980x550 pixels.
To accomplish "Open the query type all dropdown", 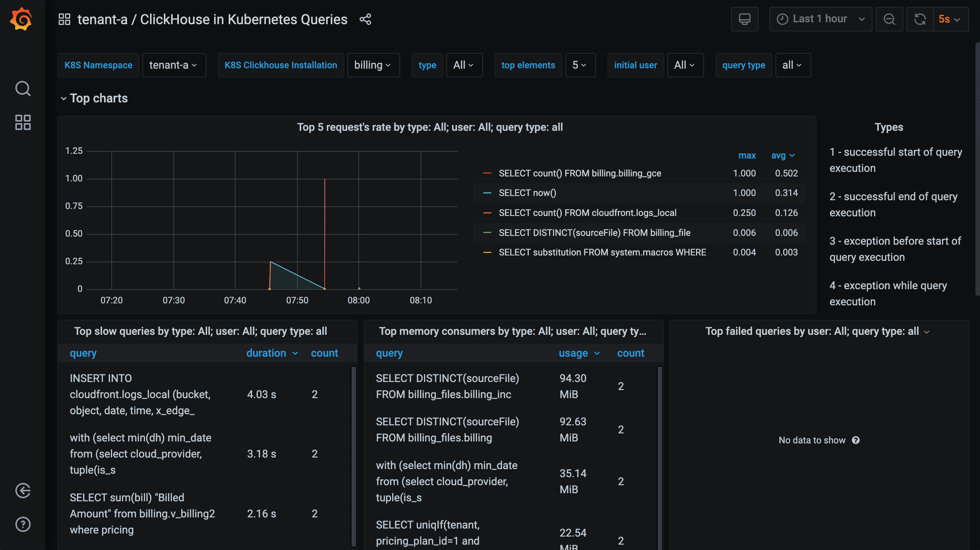I will pos(793,65).
